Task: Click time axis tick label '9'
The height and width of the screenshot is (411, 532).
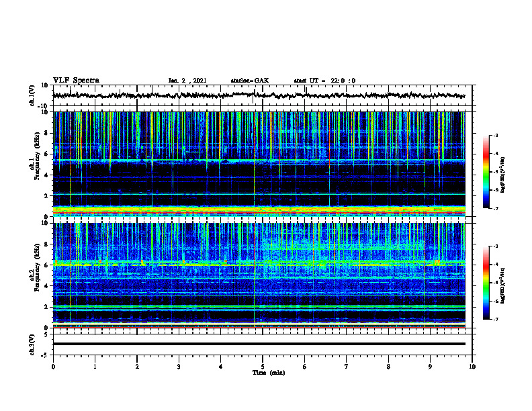Action: (430, 367)
